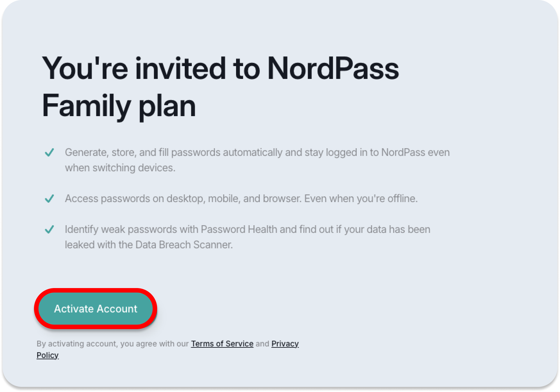Open the Terms of Service link
This screenshot has width=560, height=392.
222,344
